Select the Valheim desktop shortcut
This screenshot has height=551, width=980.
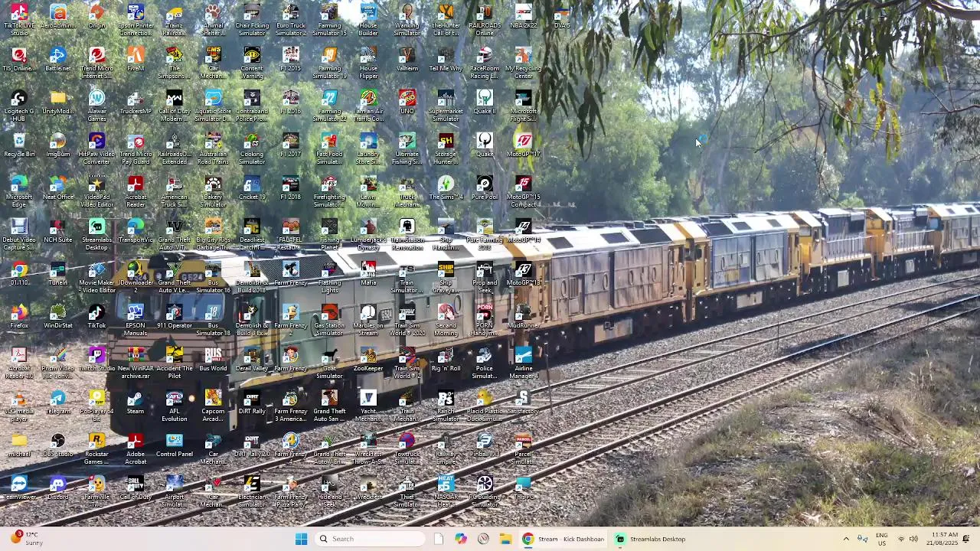(x=407, y=60)
